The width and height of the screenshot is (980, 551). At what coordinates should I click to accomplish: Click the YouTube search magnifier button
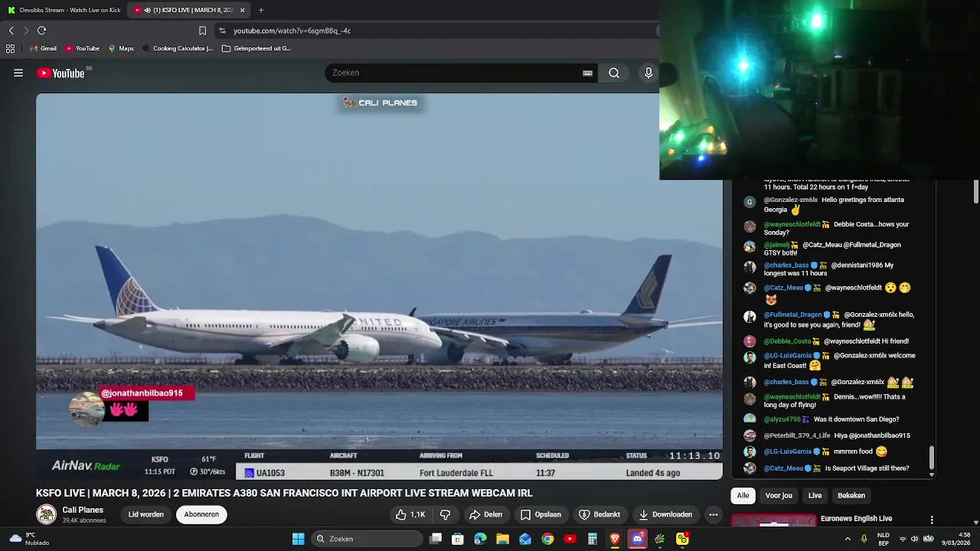click(x=614, y=73)
